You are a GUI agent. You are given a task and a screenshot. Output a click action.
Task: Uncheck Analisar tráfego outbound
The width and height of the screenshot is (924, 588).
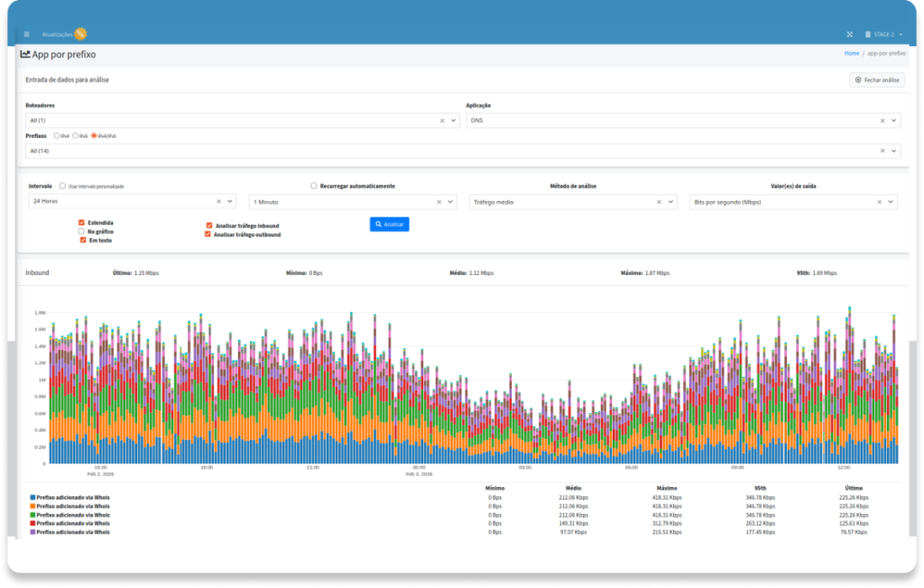208,234
